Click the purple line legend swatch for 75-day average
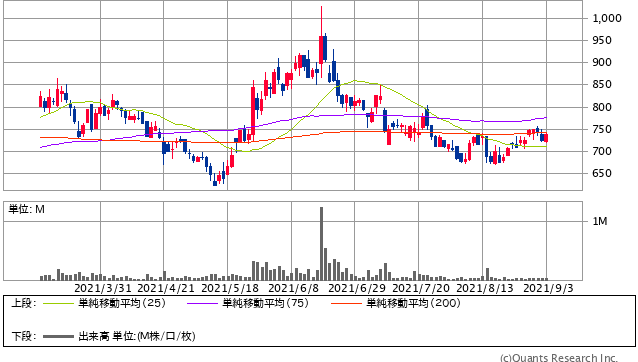638x362 pixels. tap(202, 303)
